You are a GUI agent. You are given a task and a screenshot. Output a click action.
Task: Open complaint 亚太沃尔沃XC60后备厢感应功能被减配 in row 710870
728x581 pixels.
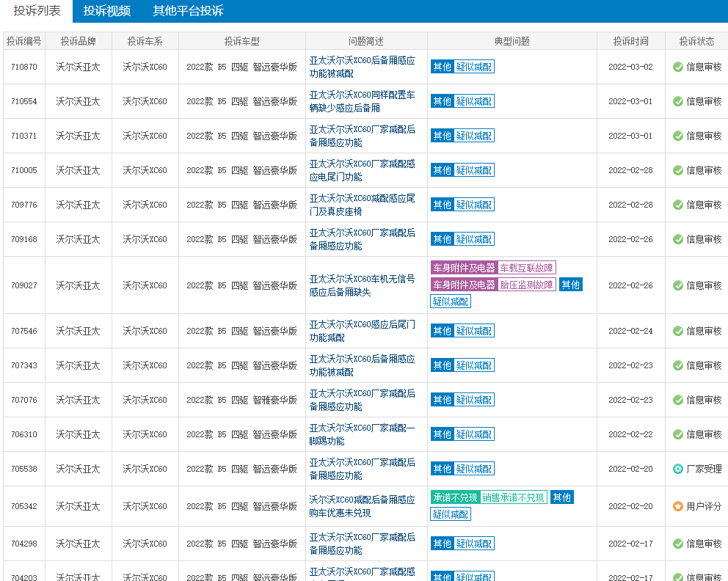tap(362, 67)
